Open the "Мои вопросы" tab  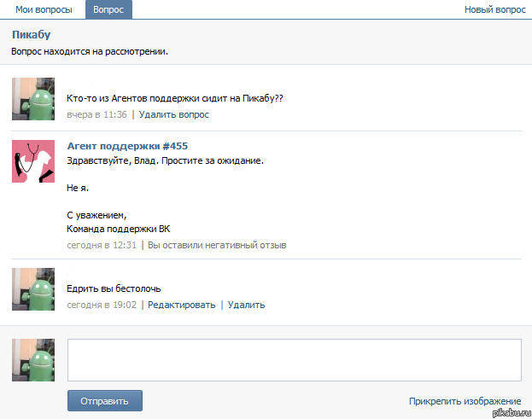click(x=44, y=9)
